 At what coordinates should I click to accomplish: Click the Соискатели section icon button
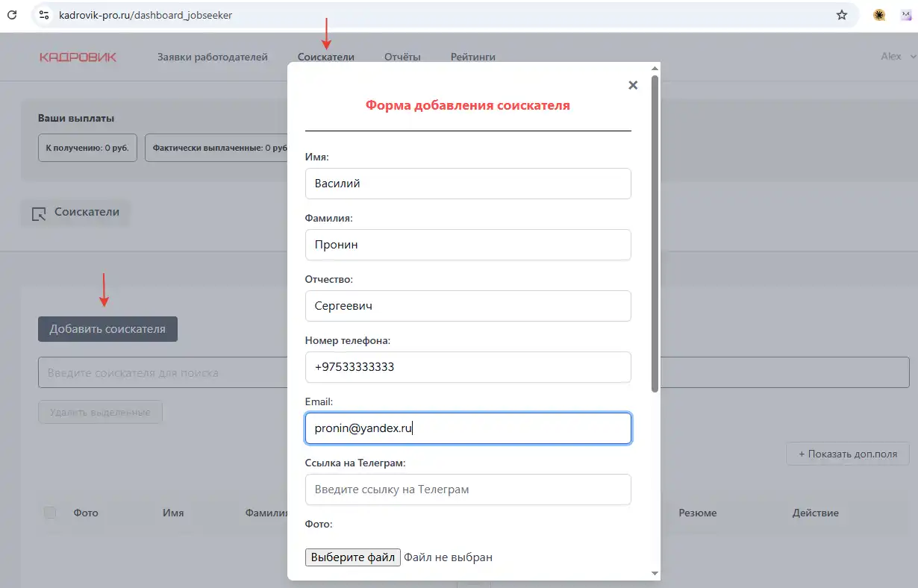coord(75,213)
